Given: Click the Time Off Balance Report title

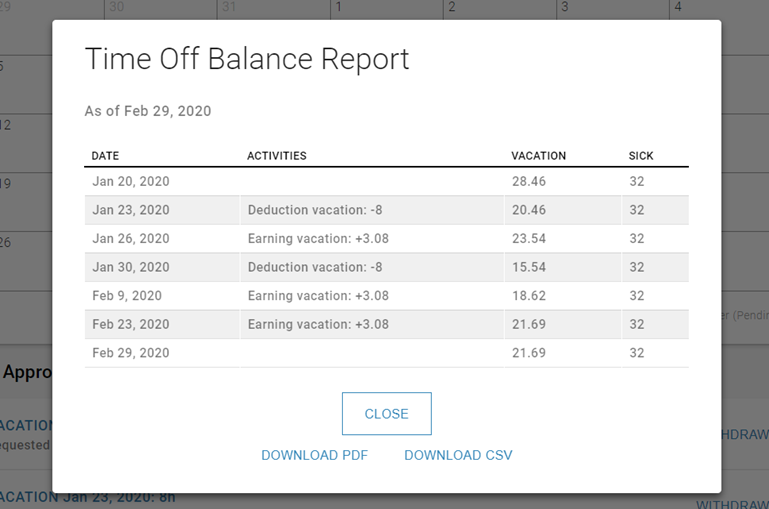Looking at the screenshot, I should click(x=247, y=59).
